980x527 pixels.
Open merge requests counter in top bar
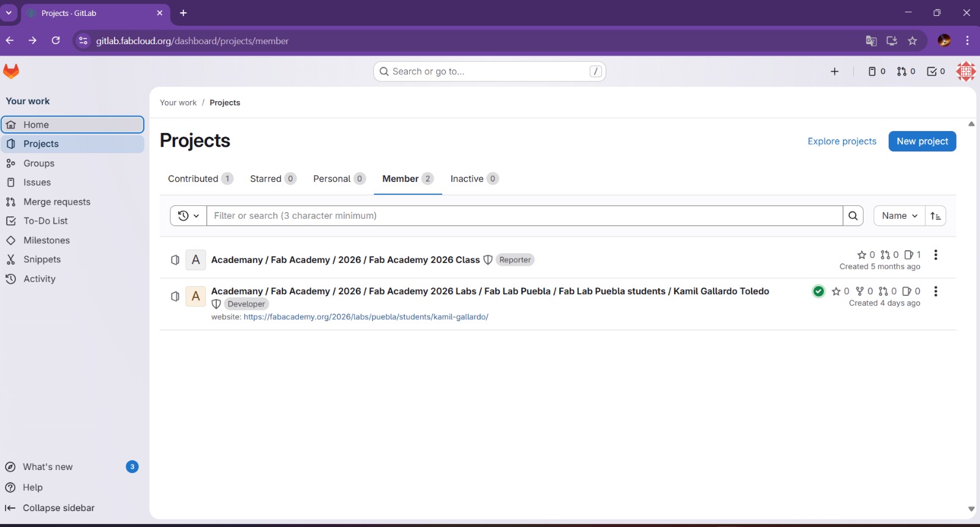click(x=906, y=72)
